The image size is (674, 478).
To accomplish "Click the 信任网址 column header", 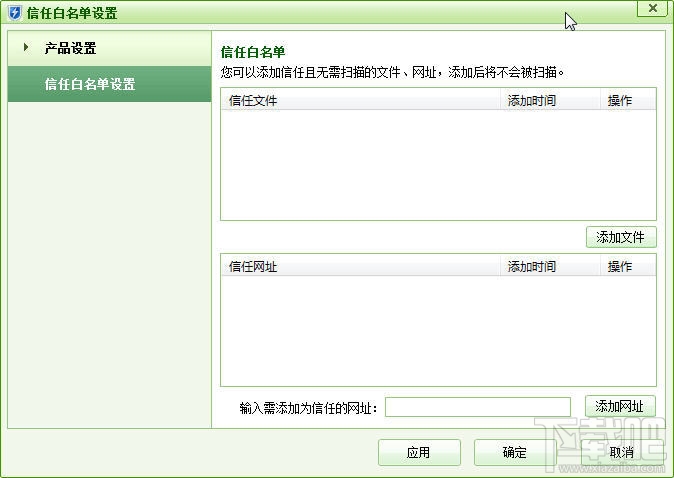I will pos(361,266).
